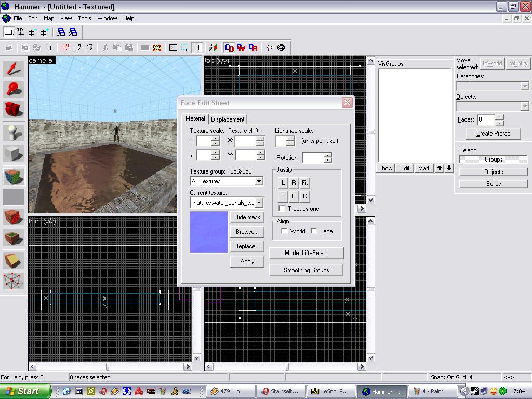Open the Current texture dropdown
532x399 pixels.
[x=259, y=203]
